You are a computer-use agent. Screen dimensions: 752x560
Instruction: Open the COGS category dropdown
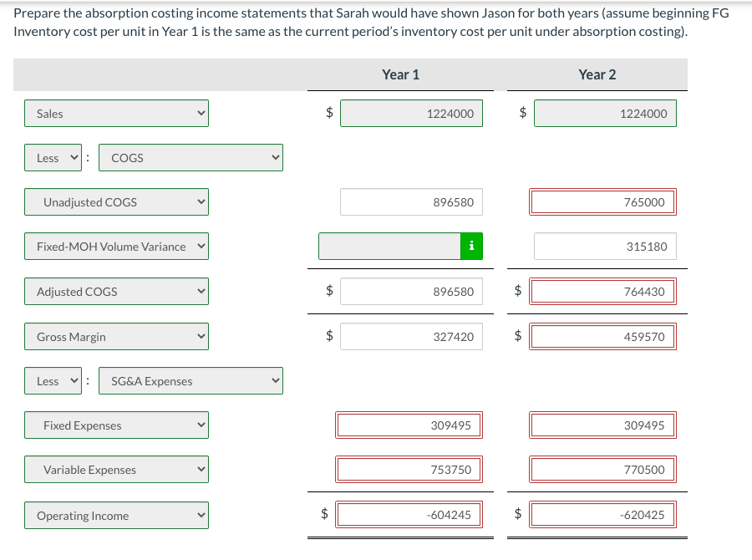pos(191,157)
